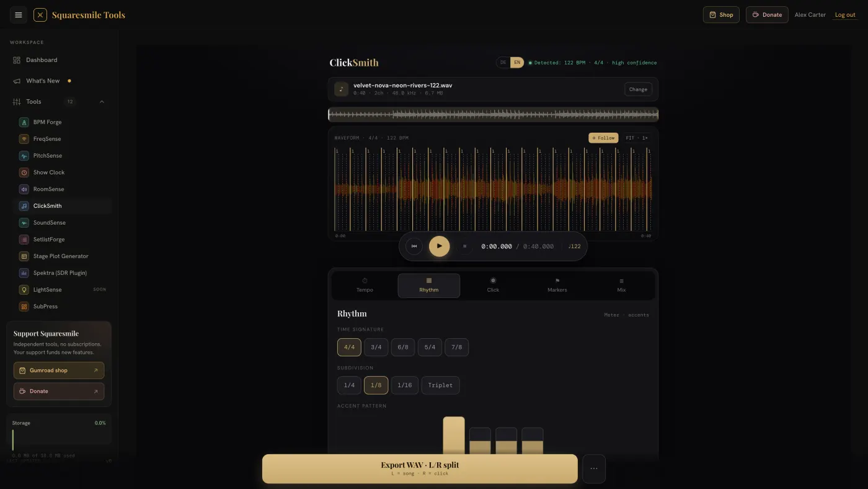Screen dimensions: 868x489
Task: Switch to the Markers tab
Action: (x=557, y=285)
